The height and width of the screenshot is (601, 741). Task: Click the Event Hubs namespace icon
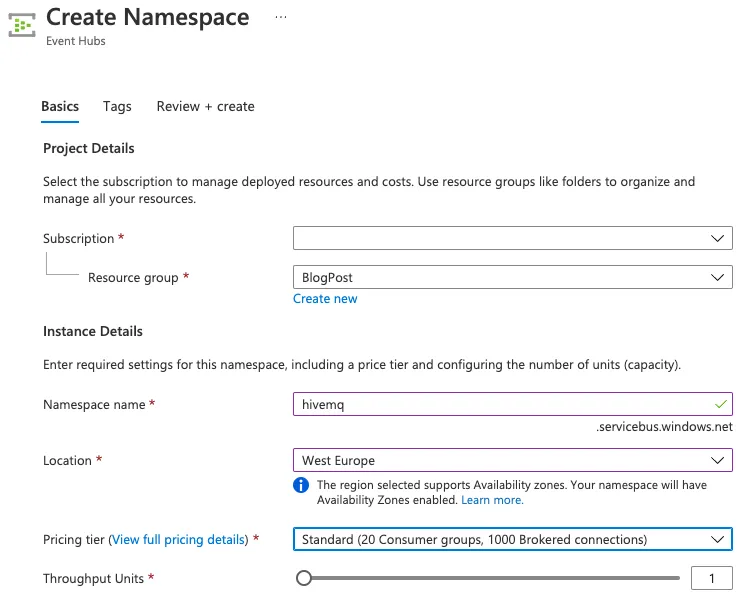[22, 25]
